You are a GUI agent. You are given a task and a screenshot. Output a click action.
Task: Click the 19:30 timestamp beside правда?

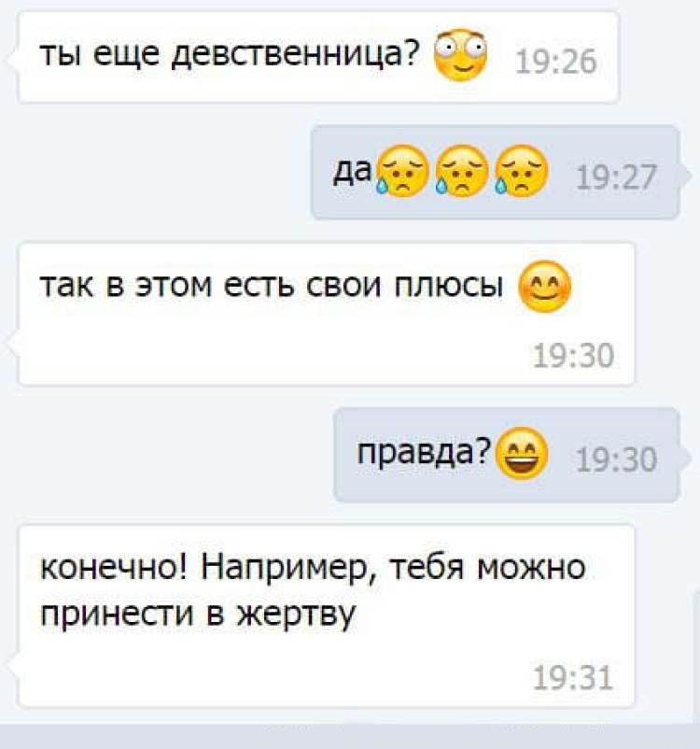pyautogui.click(x=616, y=460)
